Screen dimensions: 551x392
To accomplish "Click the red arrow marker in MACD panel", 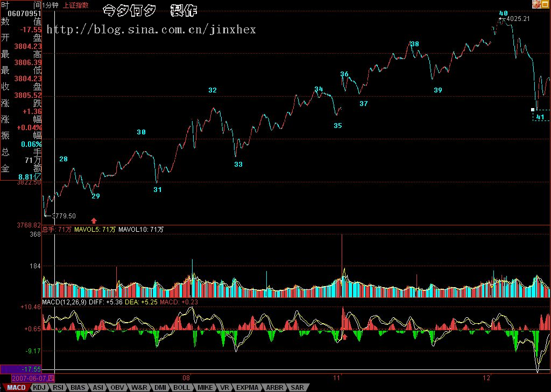I will [345, 337].
